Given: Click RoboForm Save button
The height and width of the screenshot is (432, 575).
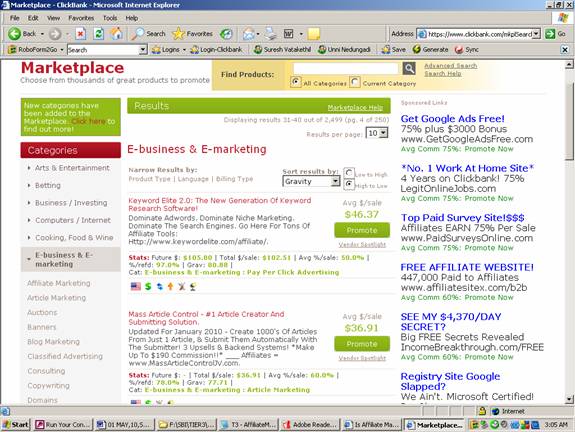Looking at the screenshot, I should pyautogui.click(x=393, y=50).
